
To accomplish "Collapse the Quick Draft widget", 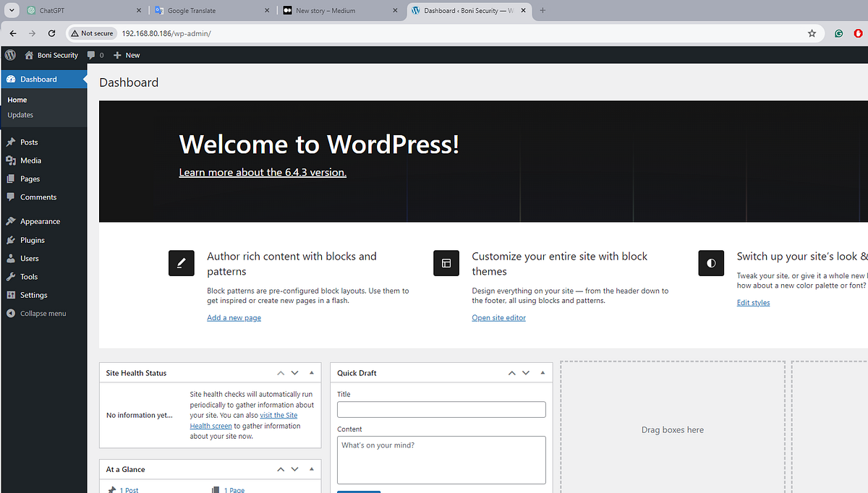I will tap(542, 372).
